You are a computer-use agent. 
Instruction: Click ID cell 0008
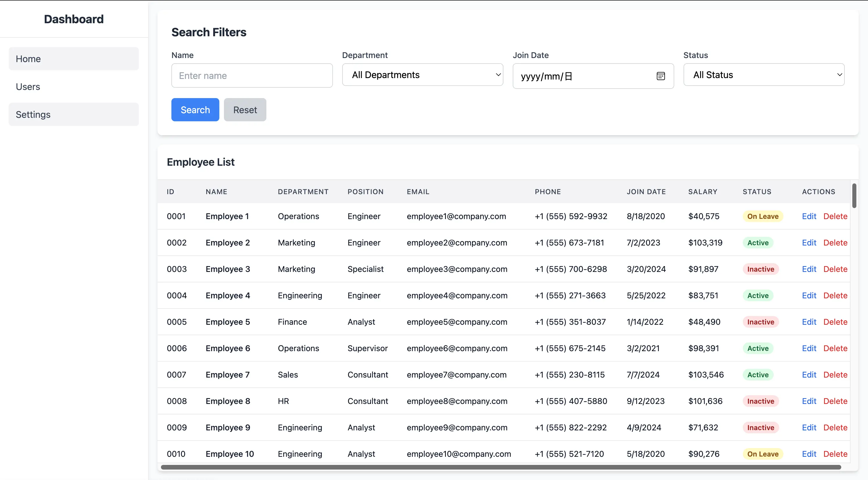pyautogui.click(x=177, y=401)
